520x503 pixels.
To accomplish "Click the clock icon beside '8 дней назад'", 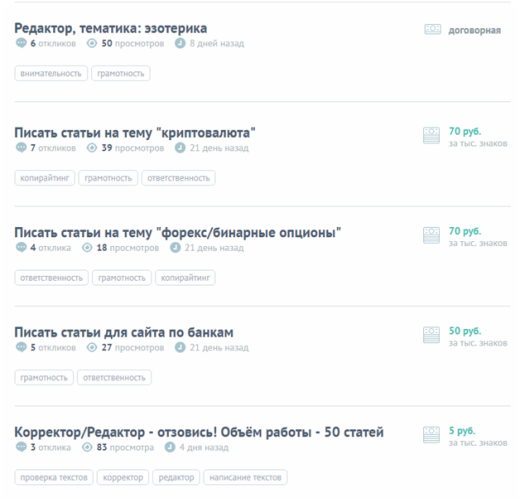I will tap(180, 43).
